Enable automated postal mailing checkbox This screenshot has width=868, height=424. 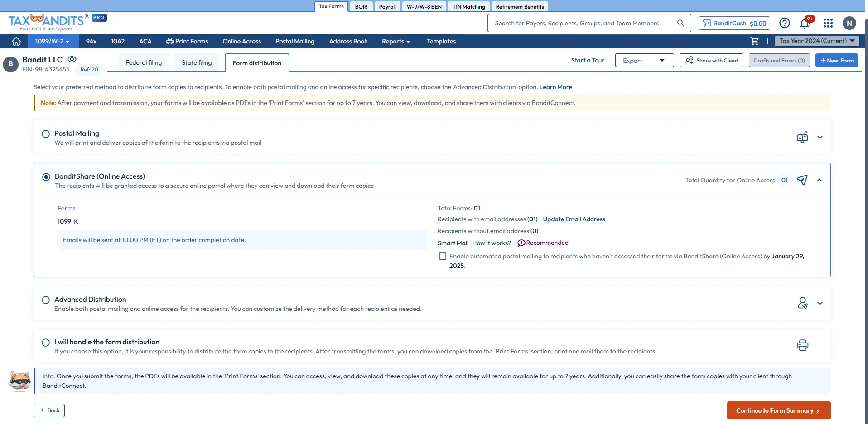click(x=443, y=256)
